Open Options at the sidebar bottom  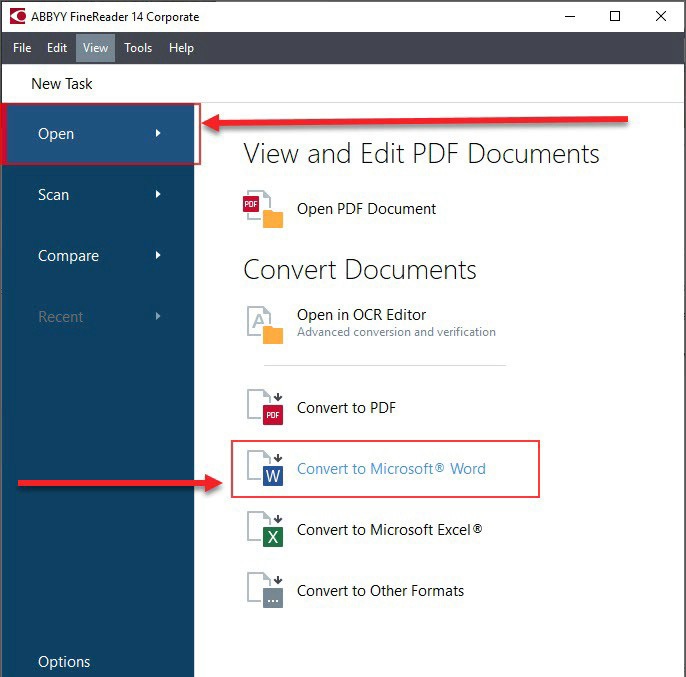(x=64, y=661)
